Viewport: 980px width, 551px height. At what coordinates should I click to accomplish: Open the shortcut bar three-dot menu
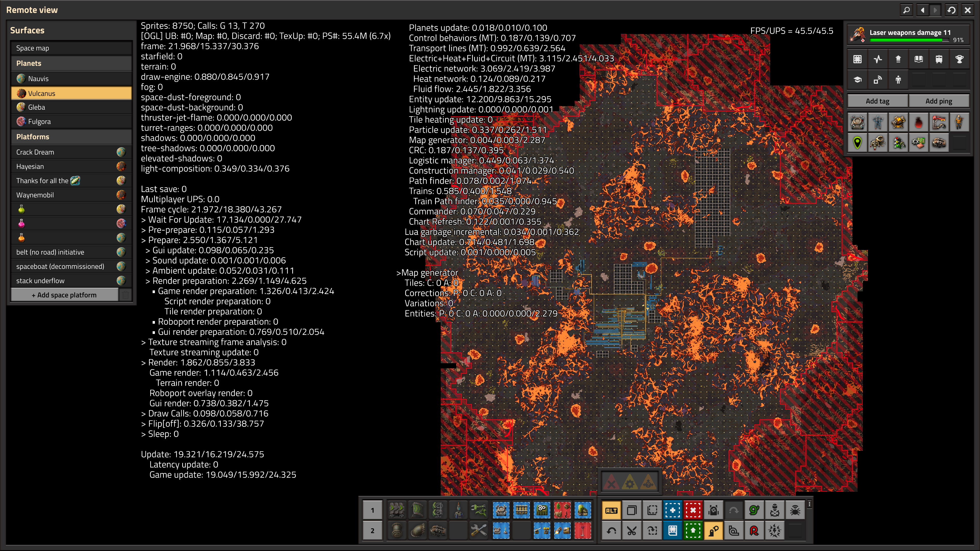click(810, 504)
